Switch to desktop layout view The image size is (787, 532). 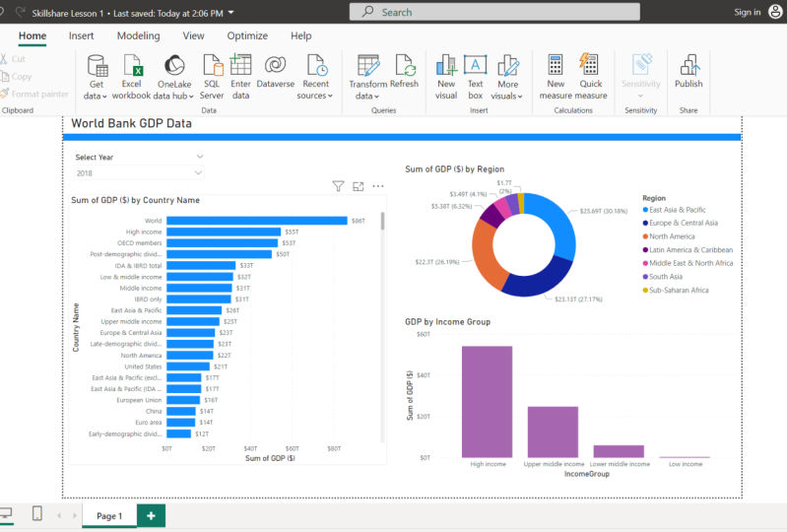click(6, 513)
